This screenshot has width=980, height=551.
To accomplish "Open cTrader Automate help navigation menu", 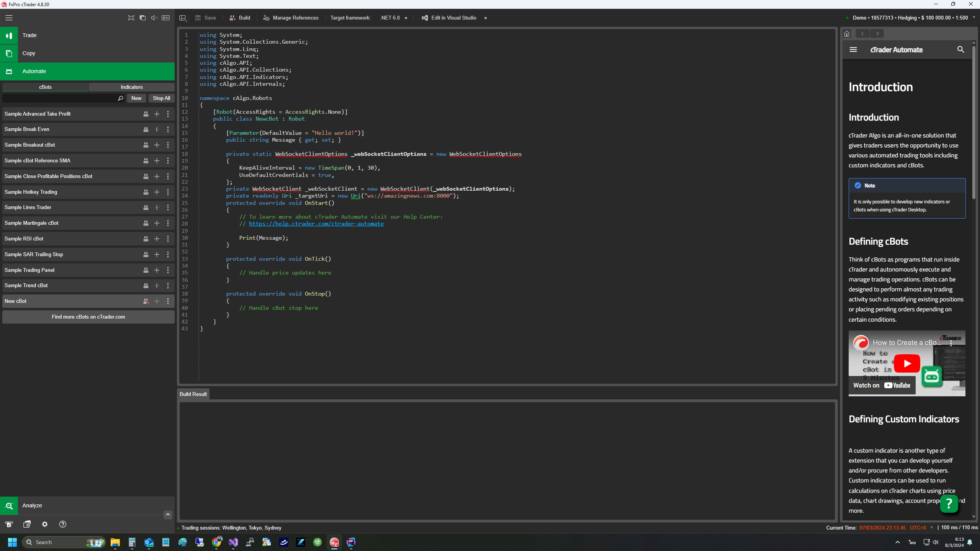I will (x=853, y=50).
